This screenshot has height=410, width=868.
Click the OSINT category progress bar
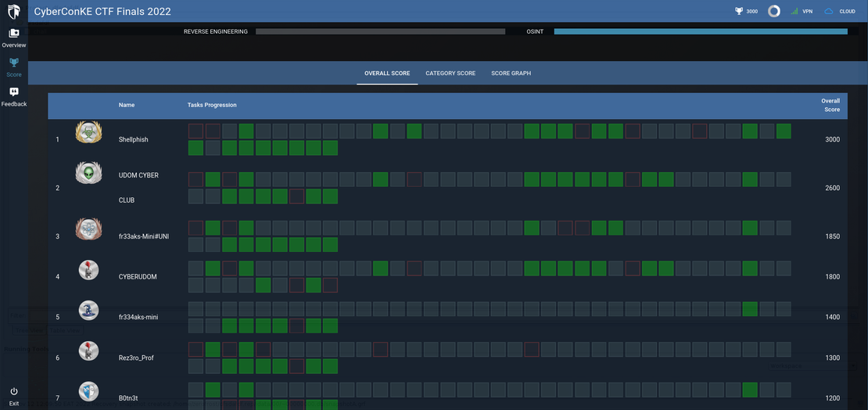[701, 32]
